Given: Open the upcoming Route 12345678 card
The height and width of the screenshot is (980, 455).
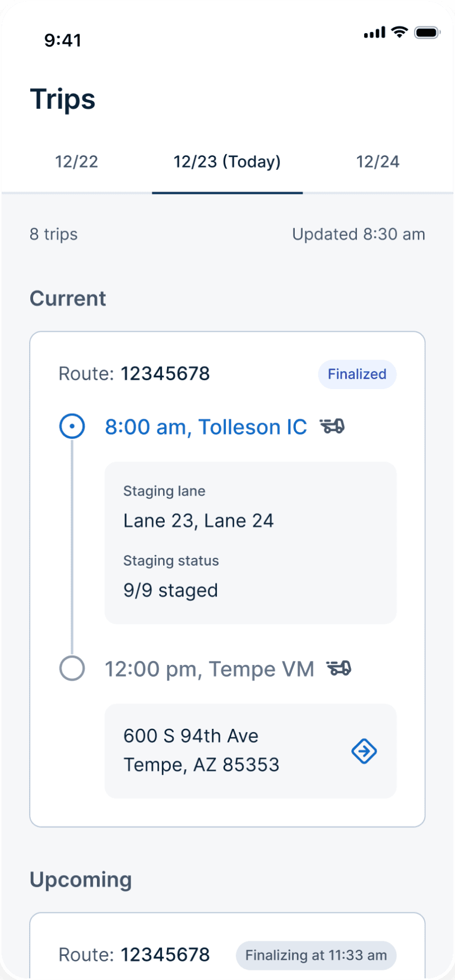Looking at the screenshot, I should [134, 955].
